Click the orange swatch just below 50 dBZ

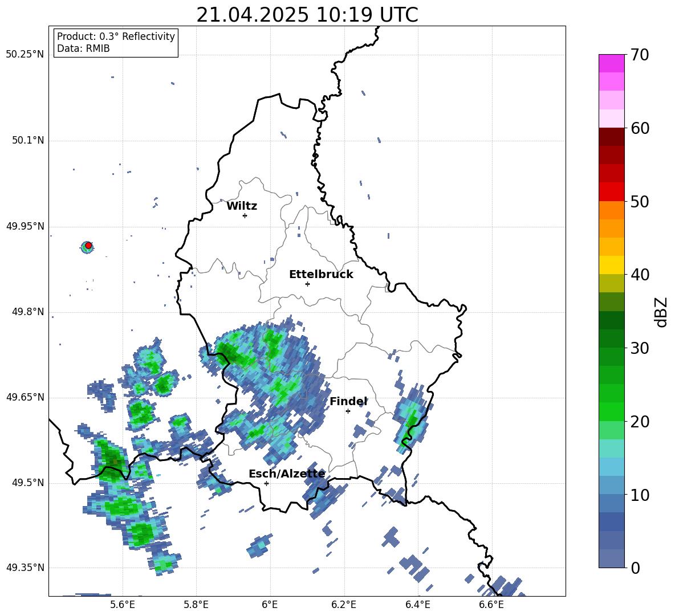[611, 210]
